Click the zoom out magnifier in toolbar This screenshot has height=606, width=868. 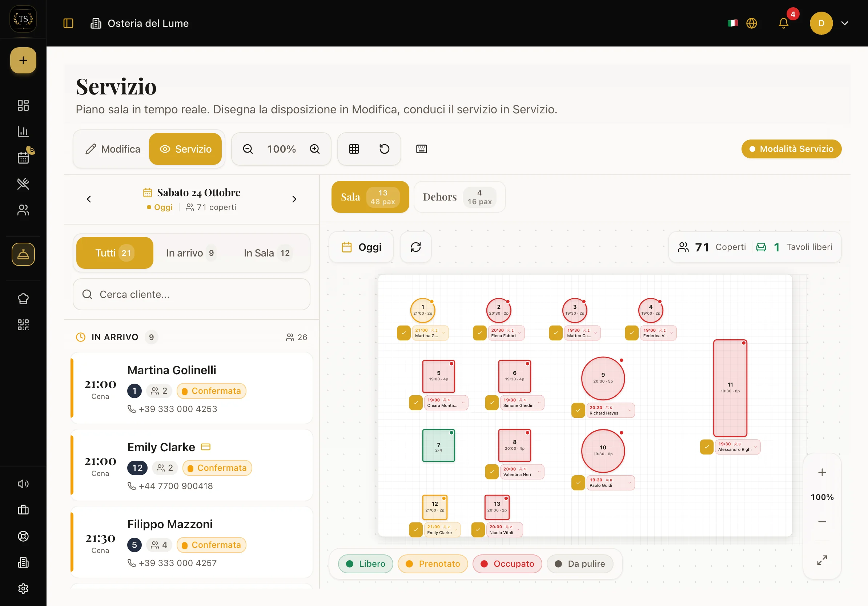(248, 149)
